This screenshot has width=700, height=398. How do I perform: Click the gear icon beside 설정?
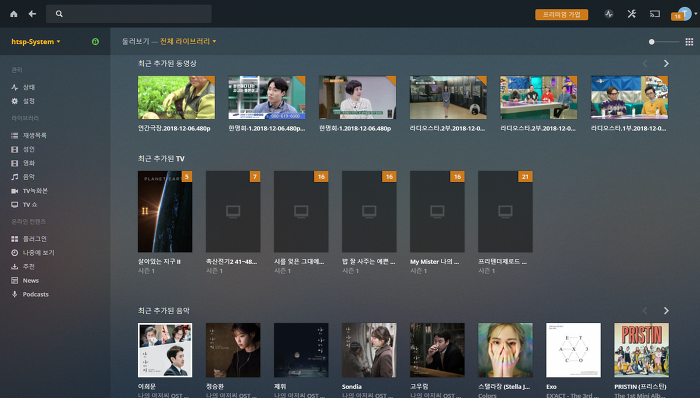[x=15, y=101]
